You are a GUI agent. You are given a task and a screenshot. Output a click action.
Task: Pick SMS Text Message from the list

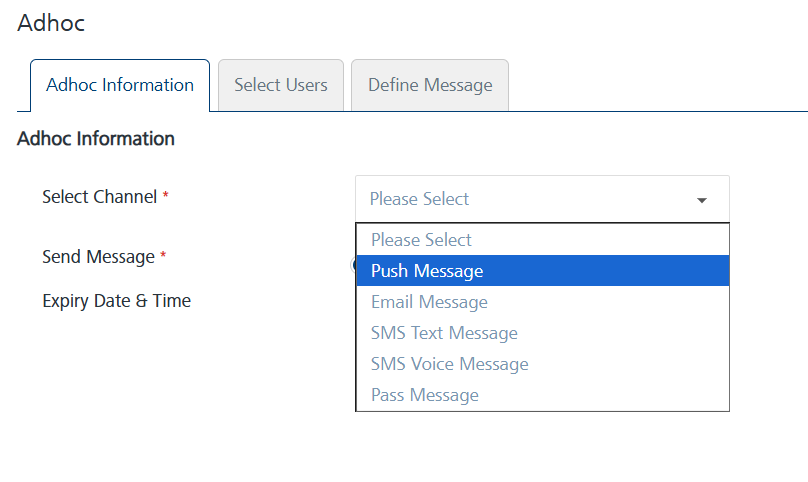(444, 333)
